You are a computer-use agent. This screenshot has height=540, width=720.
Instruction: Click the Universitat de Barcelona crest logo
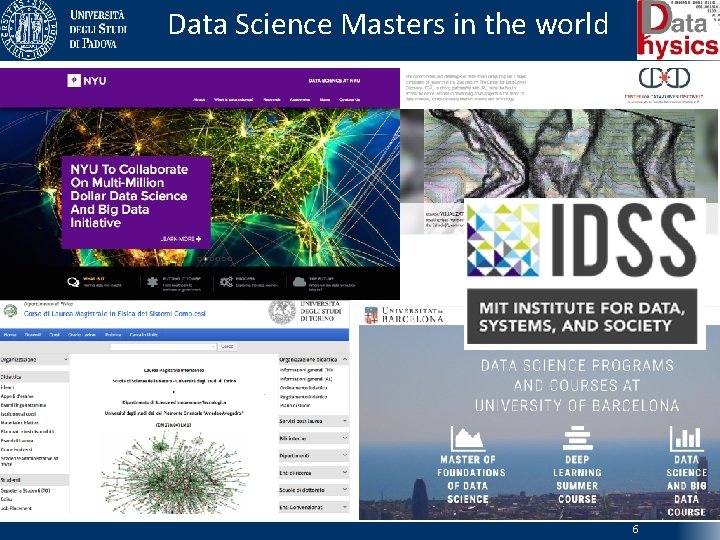coord(371,315)
